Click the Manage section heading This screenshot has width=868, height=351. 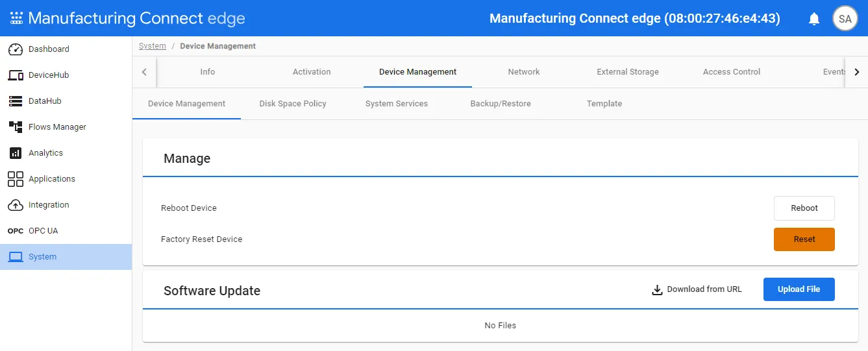pyautogui.click(x=187, y=158)
